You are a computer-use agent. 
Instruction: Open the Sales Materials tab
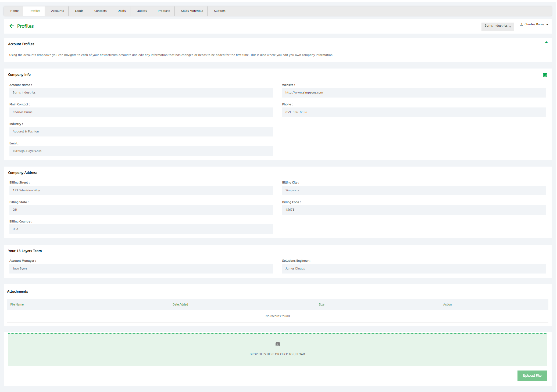[192, 11]
